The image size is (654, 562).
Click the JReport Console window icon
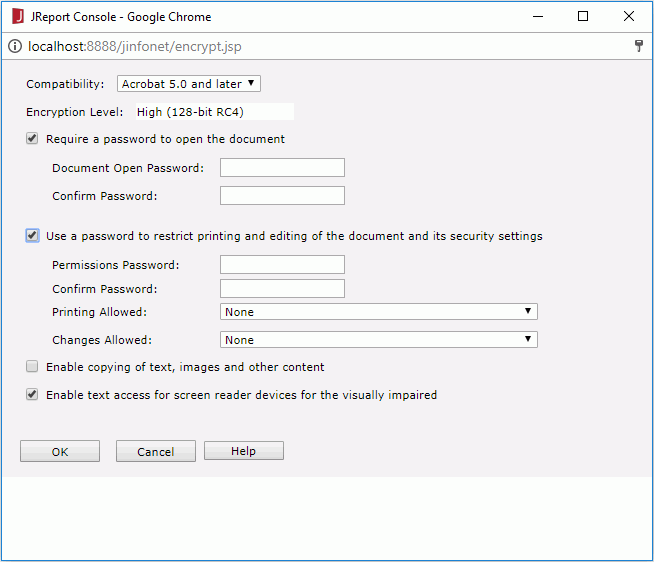click(x=18, y=17)
